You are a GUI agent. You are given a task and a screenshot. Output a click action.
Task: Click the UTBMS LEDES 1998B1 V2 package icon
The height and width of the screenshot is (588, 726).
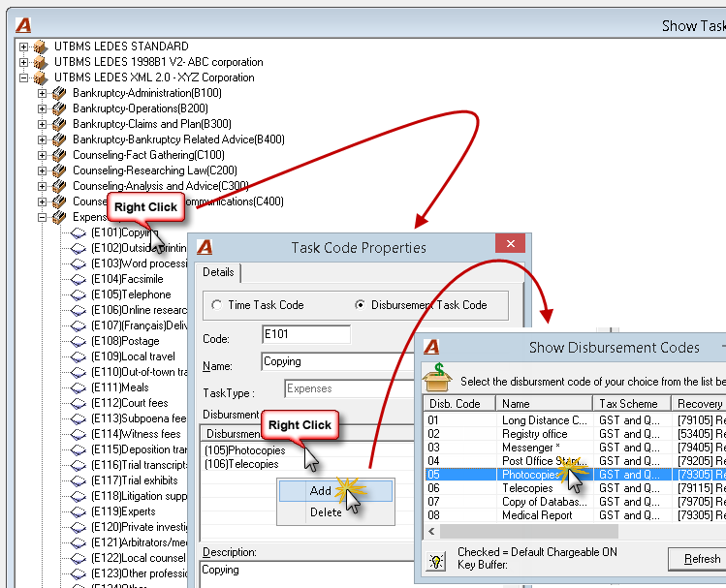[x=41, y=62]
